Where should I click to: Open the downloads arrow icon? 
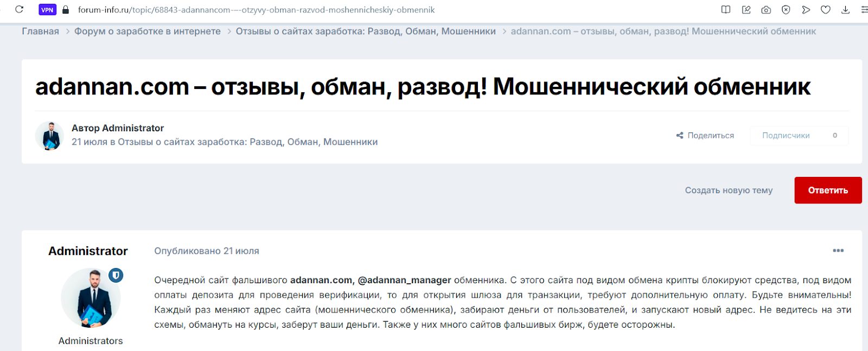click(845, 10)
